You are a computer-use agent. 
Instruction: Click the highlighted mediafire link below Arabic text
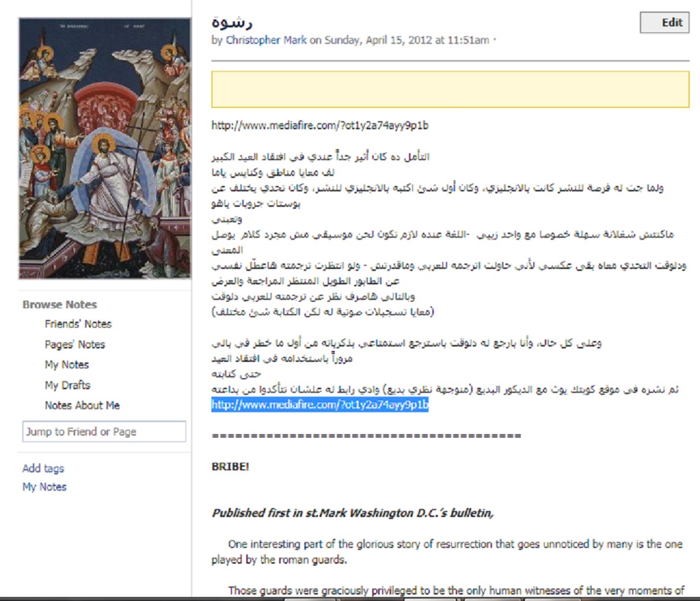click(x=320, y=405)
